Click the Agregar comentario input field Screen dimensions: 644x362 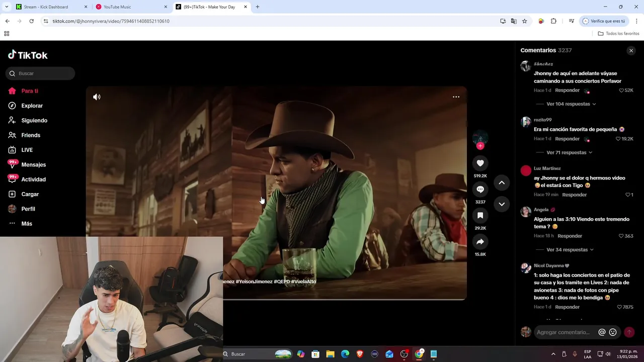[563, 332]
